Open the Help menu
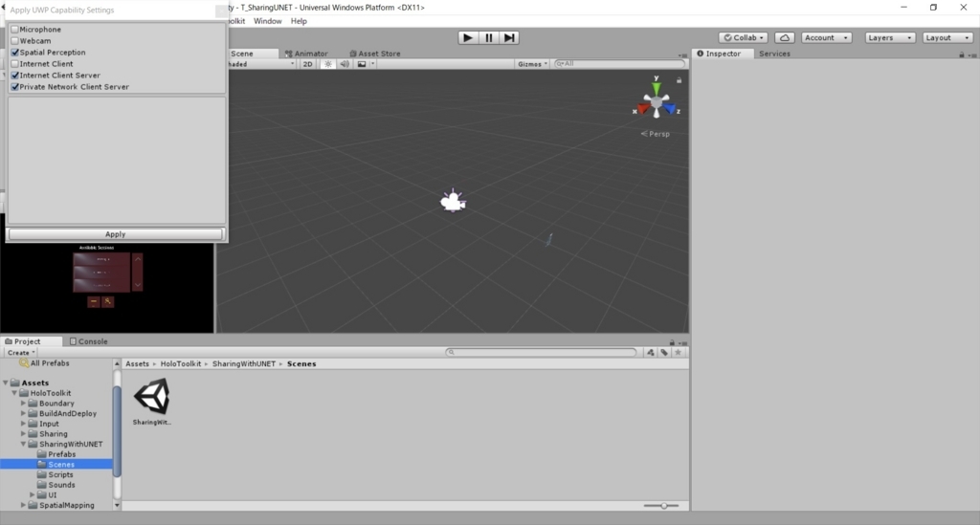 click(x=299, y=21)
